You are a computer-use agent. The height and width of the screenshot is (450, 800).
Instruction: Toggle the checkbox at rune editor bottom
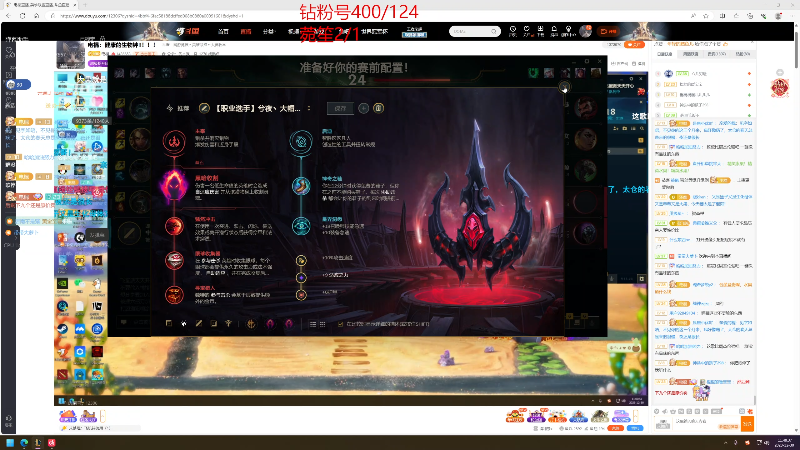point(340,323)
